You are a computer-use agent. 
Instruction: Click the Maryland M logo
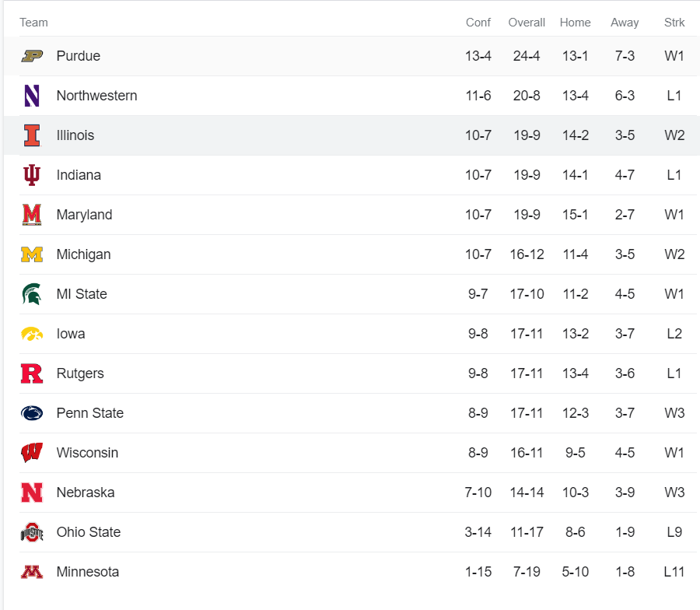point(32,215)
